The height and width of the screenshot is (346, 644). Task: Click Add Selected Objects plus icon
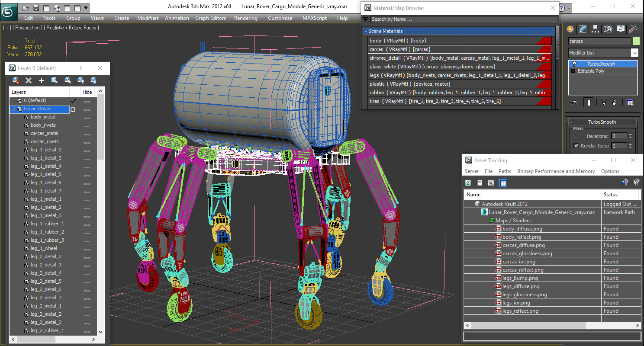(42, 80)
